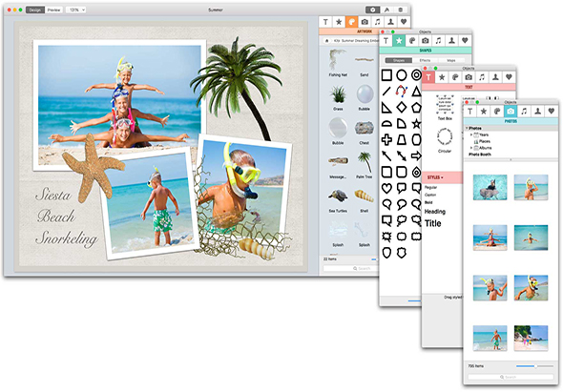Adjust thumbnail size slider in Photos window

[535, 366]
